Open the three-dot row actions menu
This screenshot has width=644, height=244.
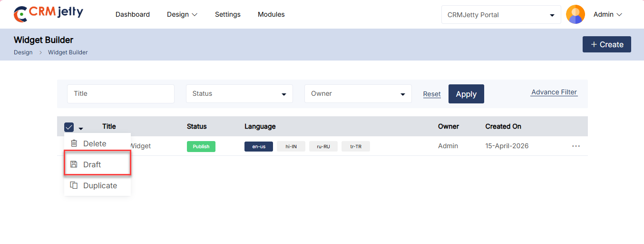point(576,146)
